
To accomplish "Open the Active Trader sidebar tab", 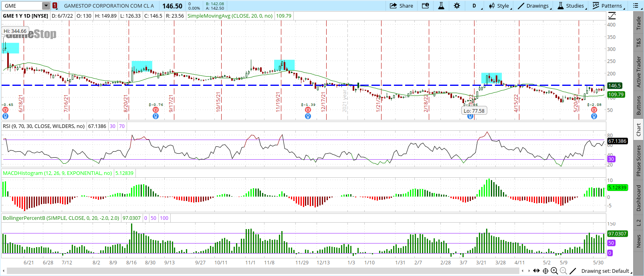I will (x=639, y=72).
